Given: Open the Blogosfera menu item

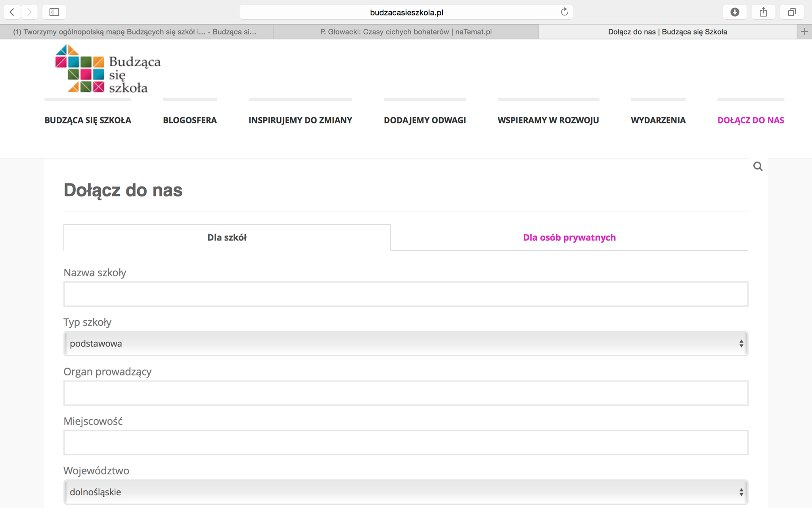Looking at the screenshot, I should 190,120.
